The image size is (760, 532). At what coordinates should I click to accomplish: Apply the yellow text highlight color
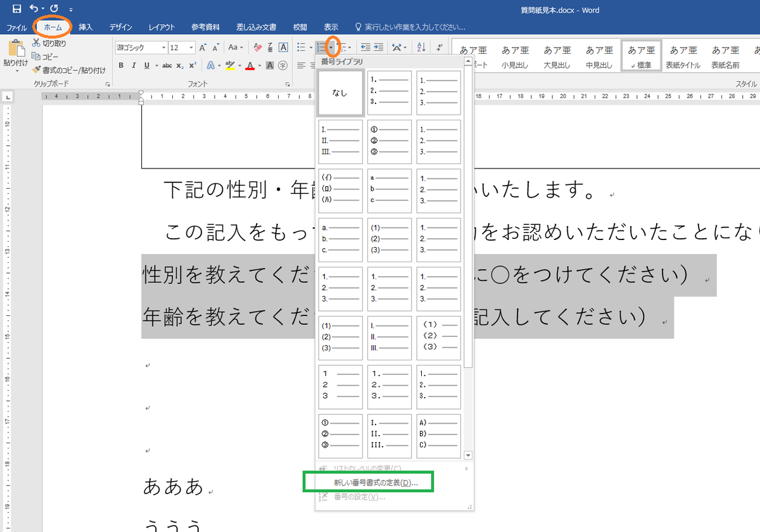click(229, 65)
